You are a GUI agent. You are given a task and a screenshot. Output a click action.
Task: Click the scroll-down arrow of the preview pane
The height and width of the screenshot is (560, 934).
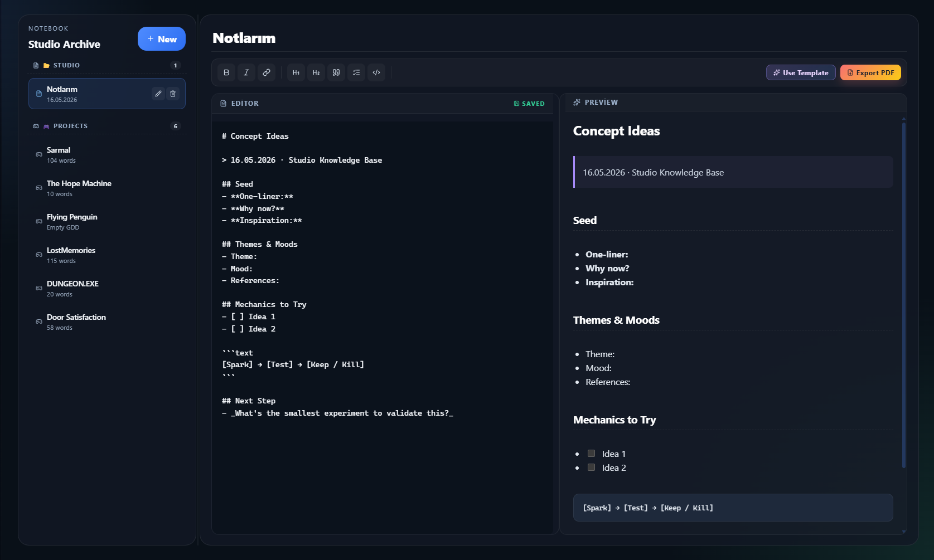[x=904, y=532]
